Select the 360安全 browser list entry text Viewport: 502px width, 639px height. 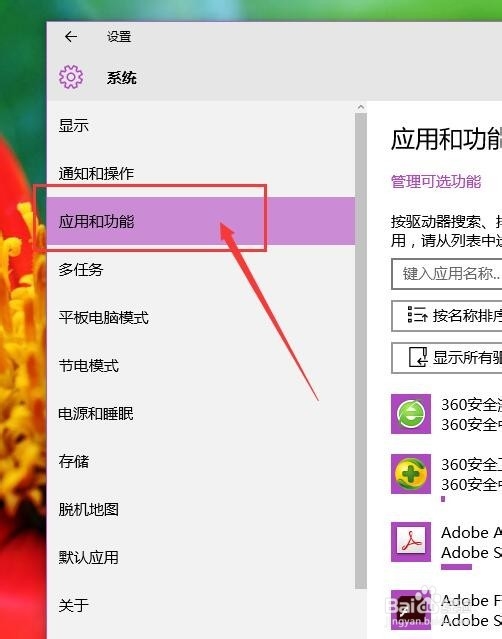click(471, 414)
